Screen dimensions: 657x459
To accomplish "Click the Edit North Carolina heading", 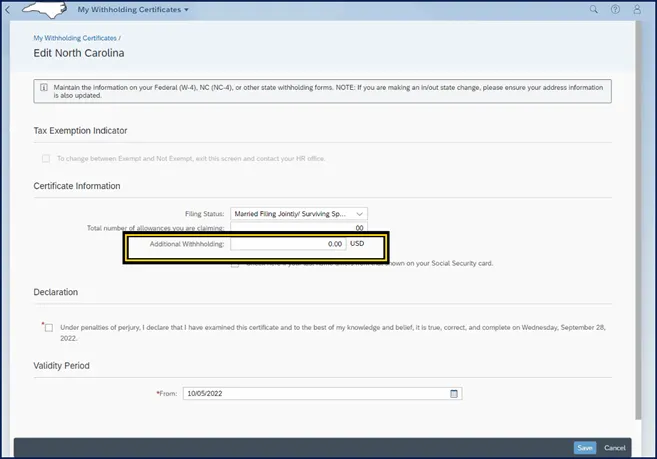I will pyautogui.click(x=79, y=53).
